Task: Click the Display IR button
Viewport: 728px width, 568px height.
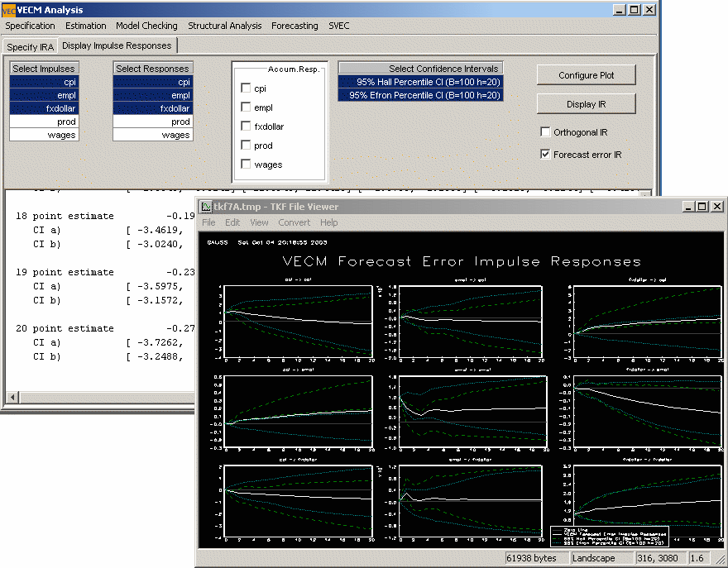Action: (x=586, y=104)
